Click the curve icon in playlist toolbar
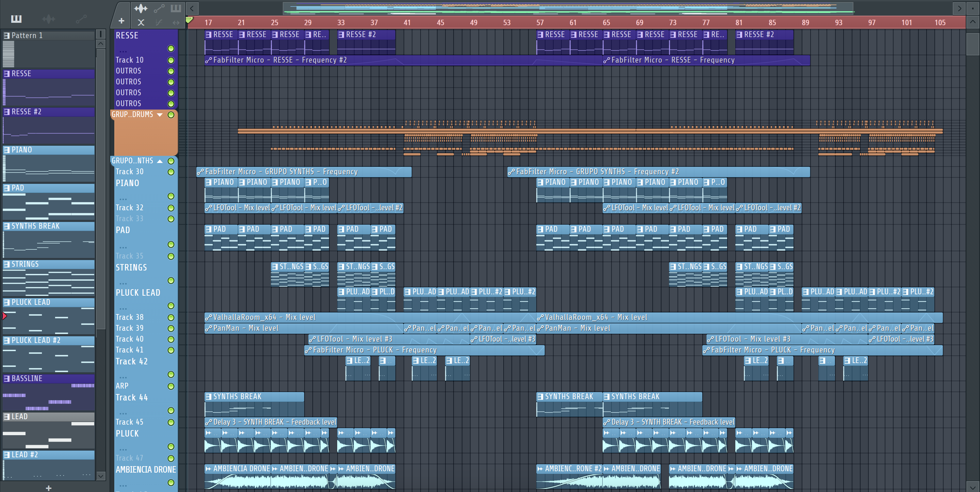The height and width of the screenshot is (492, 980). click(x=159, y=22)
